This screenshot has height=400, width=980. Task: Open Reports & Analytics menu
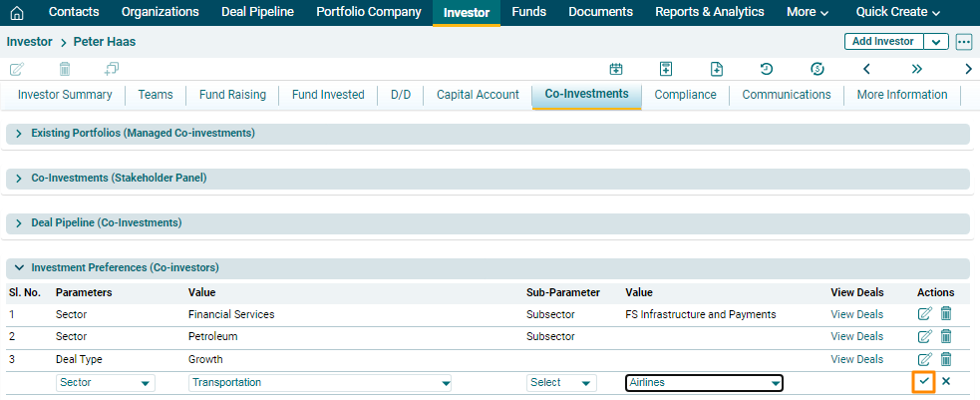(x=709, y=12)
